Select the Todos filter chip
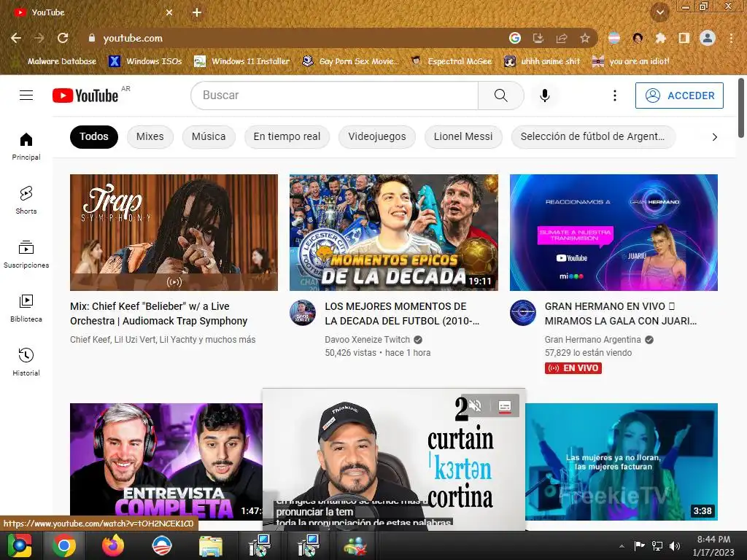This screenshot has height=560, width=747. pyautogui.click(x=94, y=136)
